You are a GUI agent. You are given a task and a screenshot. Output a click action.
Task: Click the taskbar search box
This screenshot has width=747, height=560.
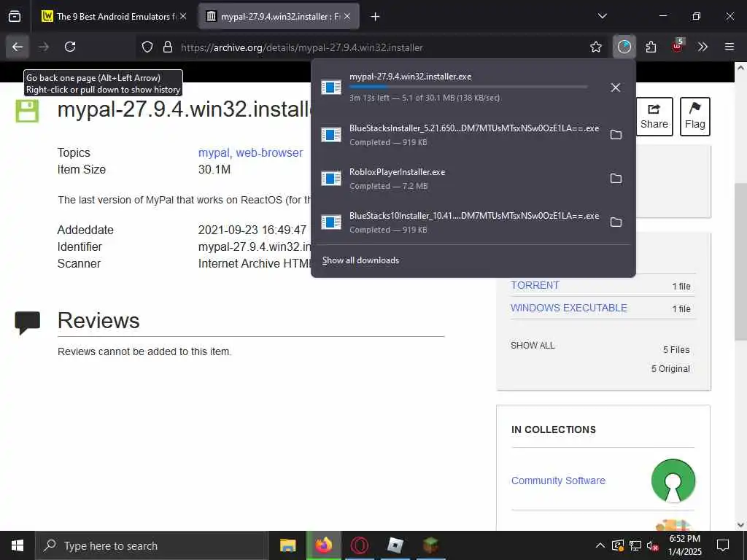(152, 545)
